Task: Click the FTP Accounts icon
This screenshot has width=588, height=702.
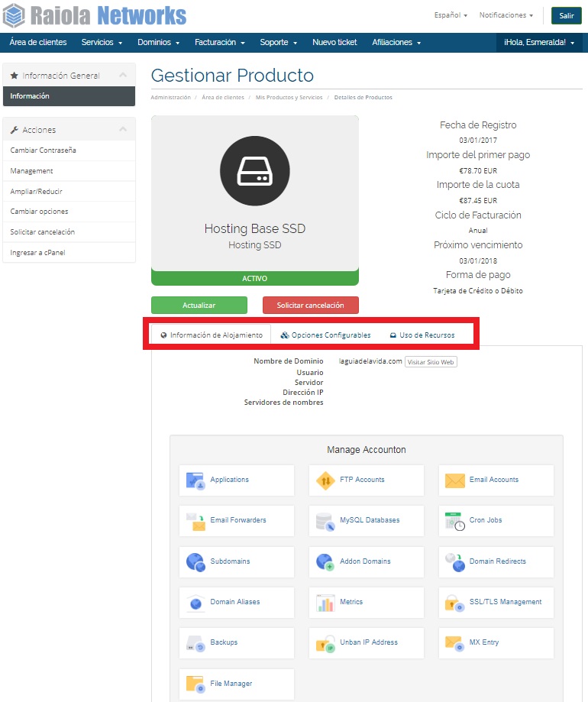Action: (x=325, y=480)
